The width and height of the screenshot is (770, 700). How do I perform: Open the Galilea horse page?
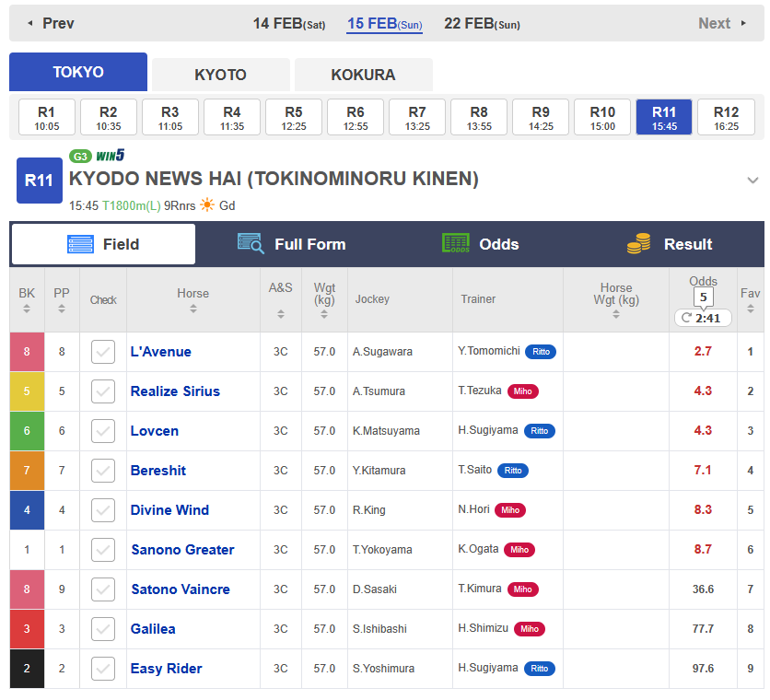[153, 629]
